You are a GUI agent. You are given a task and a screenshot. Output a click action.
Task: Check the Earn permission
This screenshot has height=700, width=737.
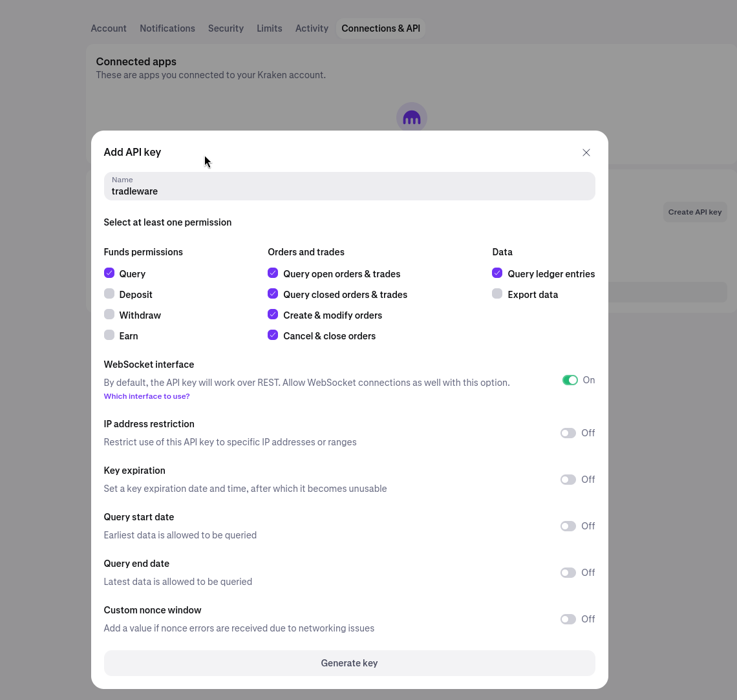click(109, 335)
